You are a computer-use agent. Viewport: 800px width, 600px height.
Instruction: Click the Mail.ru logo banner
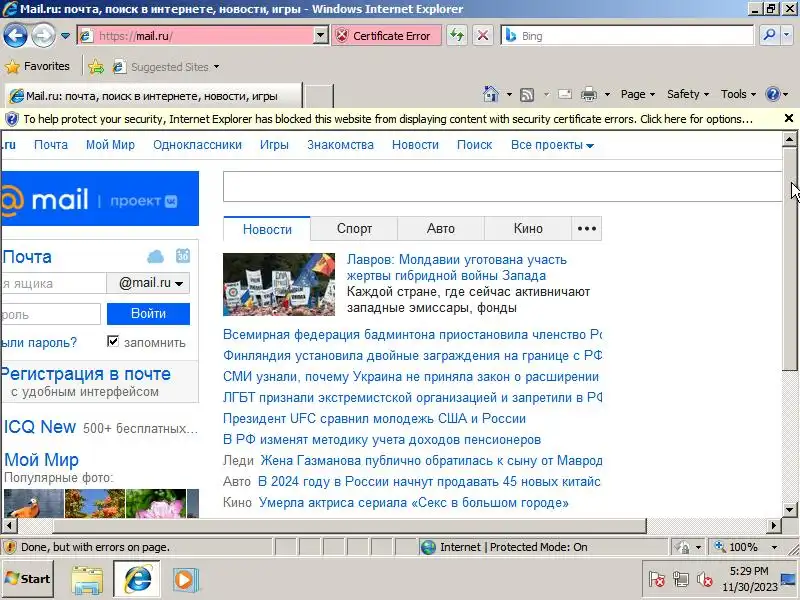(100, 198)
